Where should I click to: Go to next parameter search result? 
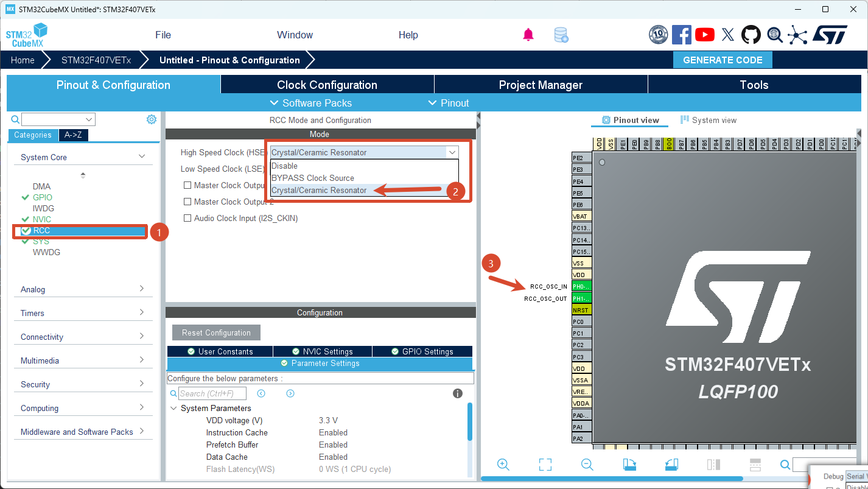pyautogui.click(x=290, y=393)
